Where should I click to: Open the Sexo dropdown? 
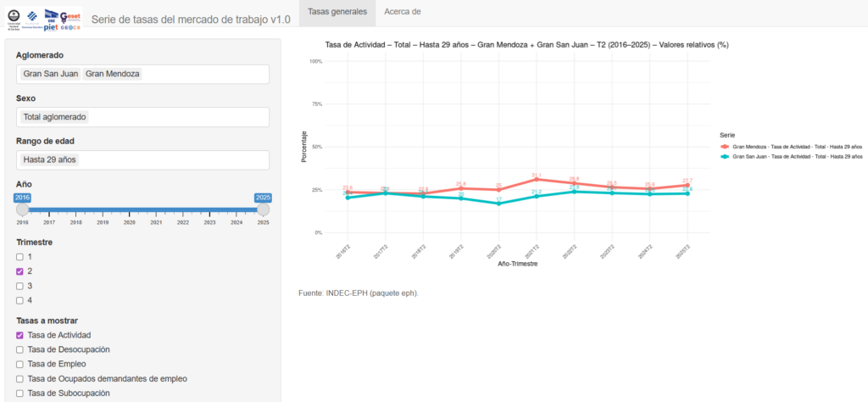click(x=142, y=117)
